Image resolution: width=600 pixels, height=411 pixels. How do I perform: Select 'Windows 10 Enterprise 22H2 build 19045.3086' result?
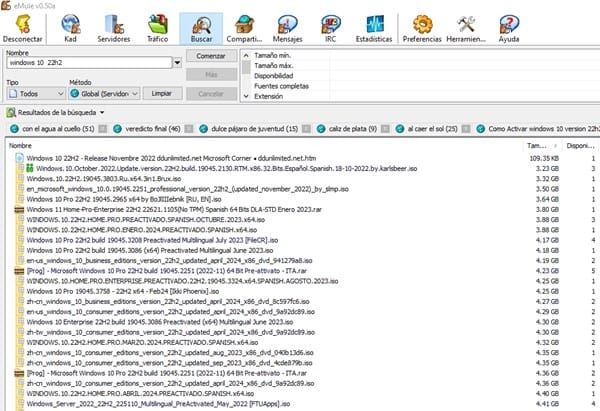160,322
